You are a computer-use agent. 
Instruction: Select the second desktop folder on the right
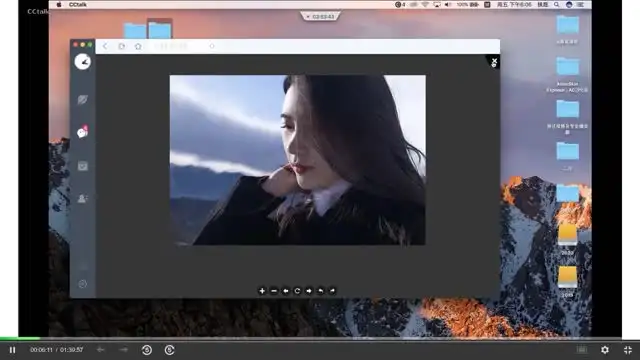567,67
